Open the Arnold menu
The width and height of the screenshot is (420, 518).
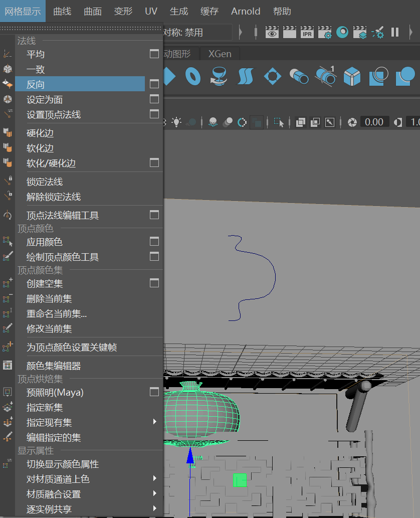click(246, 11)
